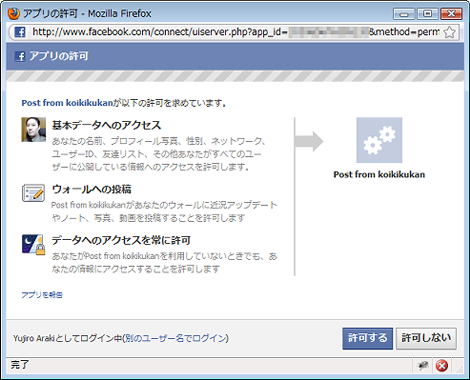This screenshot has width=470, height=380.
Task: Click the red X status bar icon
Action: tap(442, 366)
